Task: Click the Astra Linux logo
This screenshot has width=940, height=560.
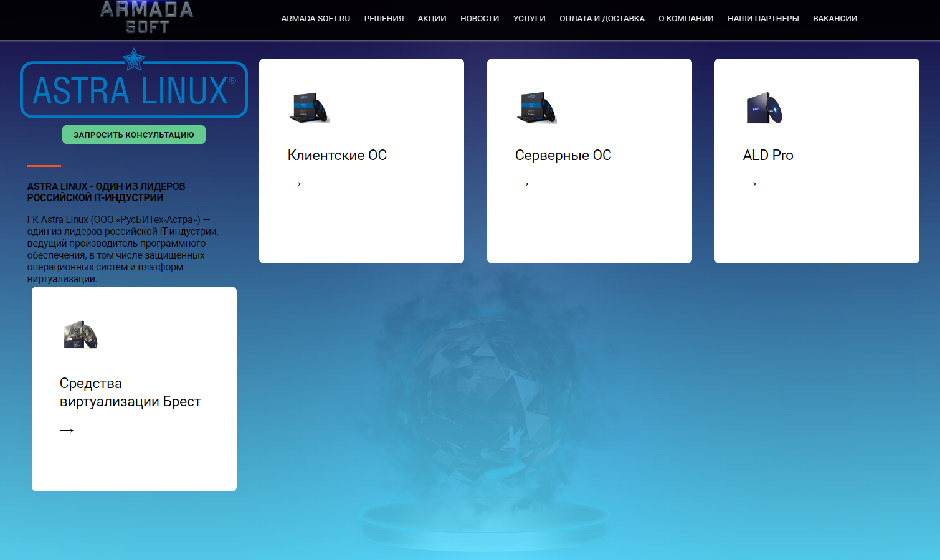Action: point(134,84)
